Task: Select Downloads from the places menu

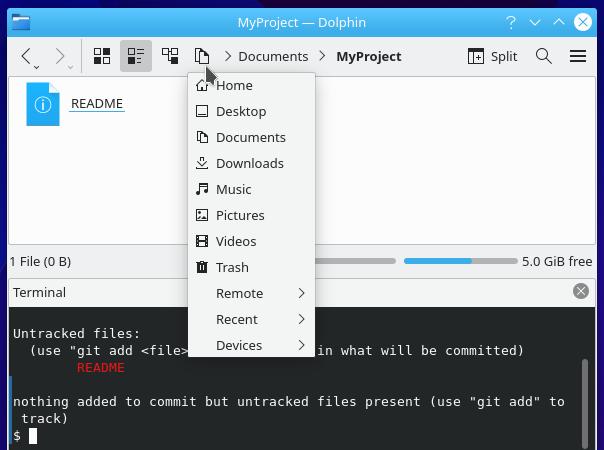Action: pos(249,163)
